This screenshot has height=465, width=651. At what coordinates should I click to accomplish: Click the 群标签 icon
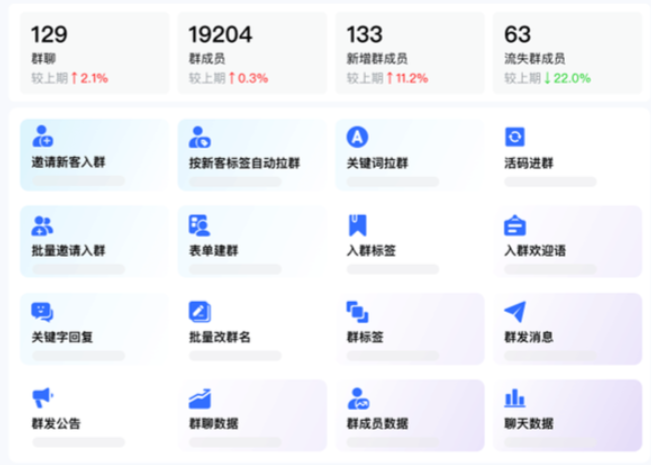tap(357, 312)
